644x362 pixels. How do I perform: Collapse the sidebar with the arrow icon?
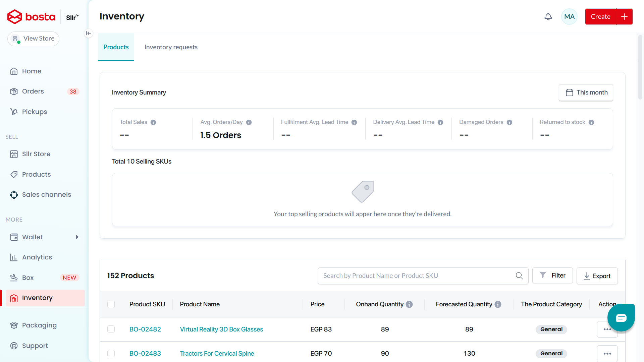click(89, 33)
